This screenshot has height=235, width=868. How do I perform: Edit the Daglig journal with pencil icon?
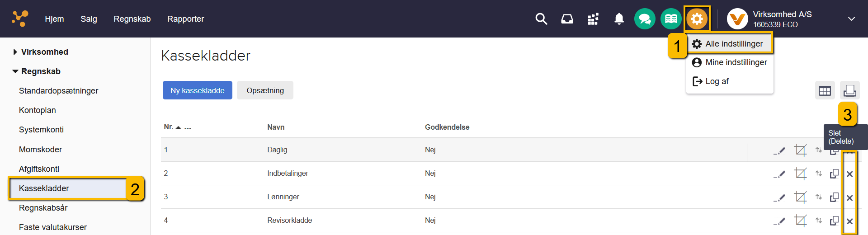779,150
